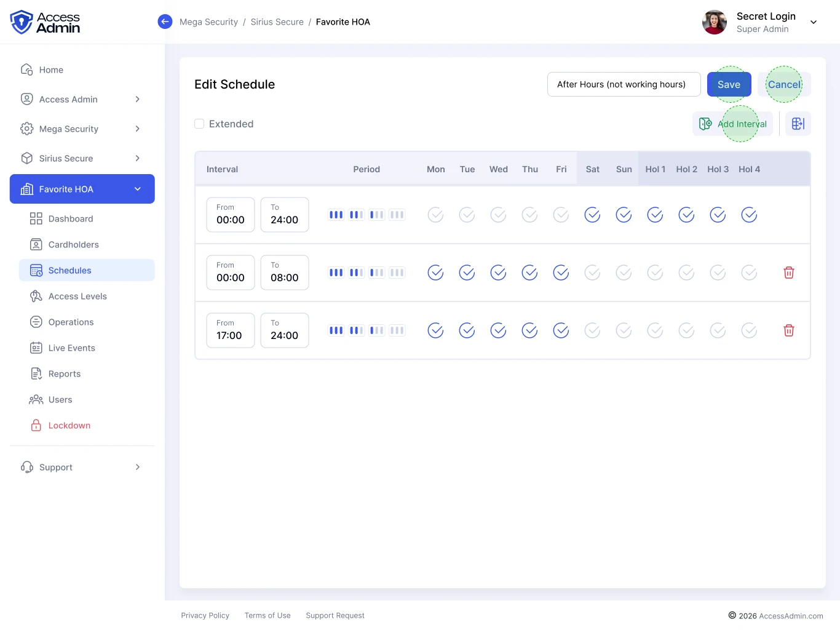Open the Users icon in the sidebar
This screenshot has width=840, height=630.
36,399
